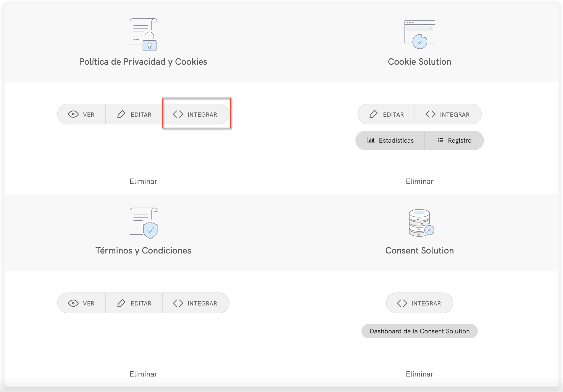The height and width of the screenshot is (392, 563).
Task: Click INTEGRAR for Términos y Condiciones
Action: coord(196,303)
